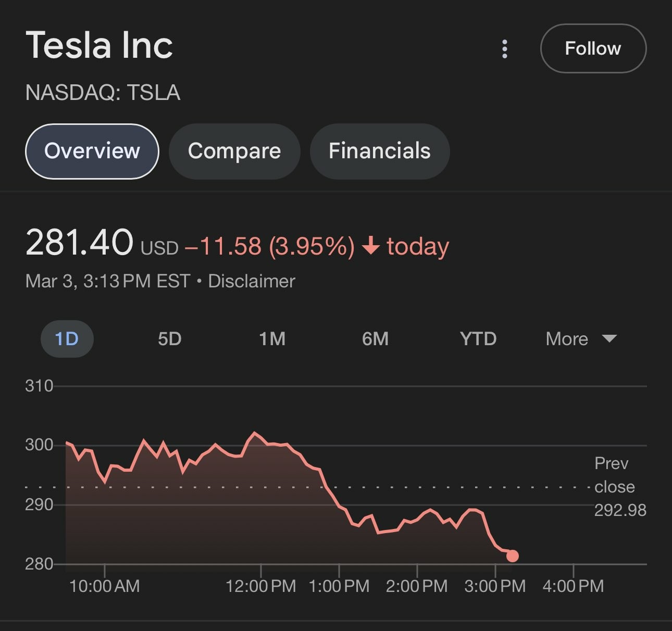Select the 5D time range
The height and width of the screenshot is (631, 672).
coord(169,339)
